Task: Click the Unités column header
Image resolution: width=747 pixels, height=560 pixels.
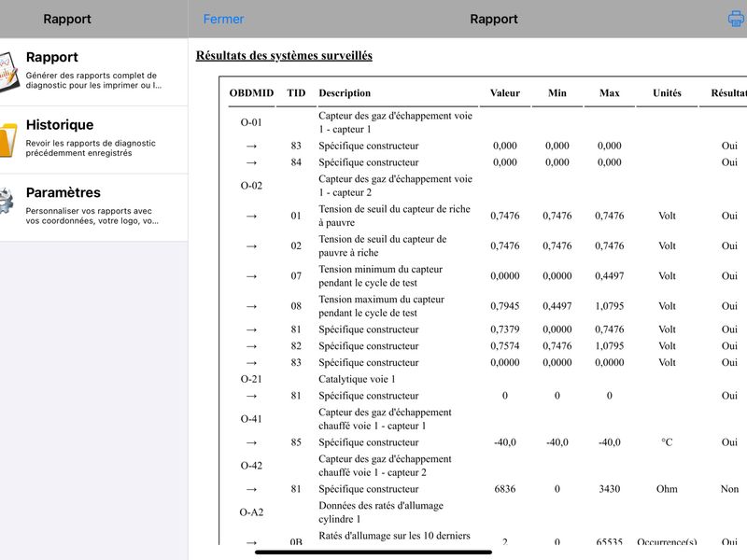Action: pyautogui.click(x=667, y=92)
